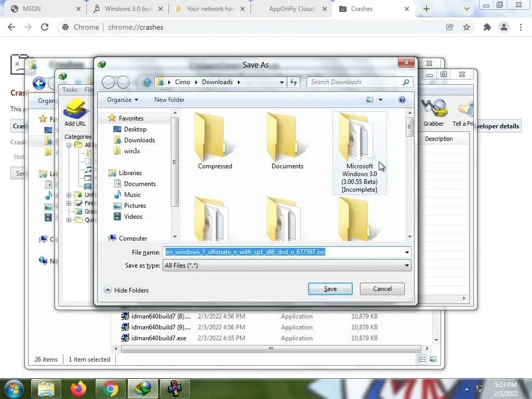Select the Documents folder thumbnail

point(287,141)
